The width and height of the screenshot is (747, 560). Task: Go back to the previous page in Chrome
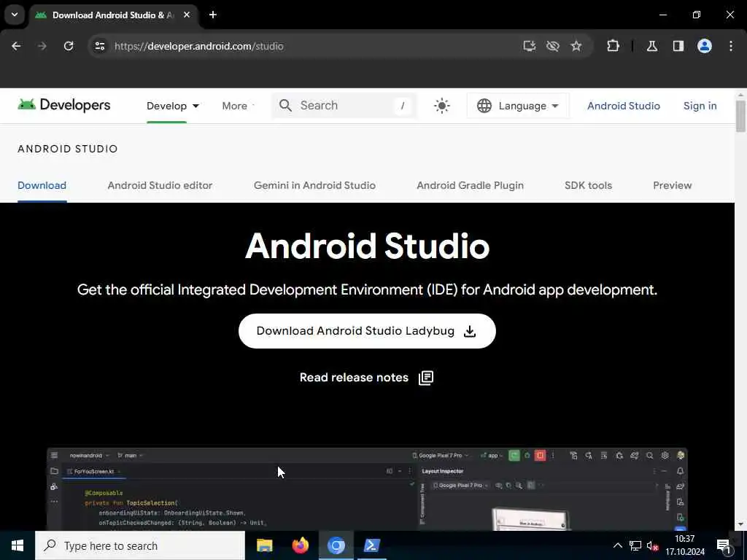16,46
